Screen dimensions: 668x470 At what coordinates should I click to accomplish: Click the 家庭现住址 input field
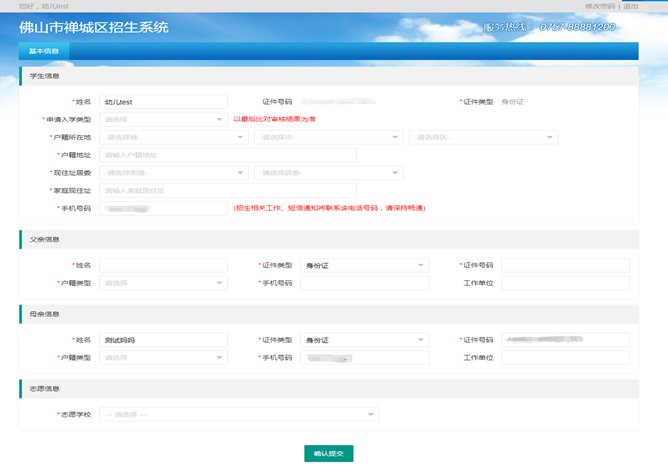click(228, 190)
